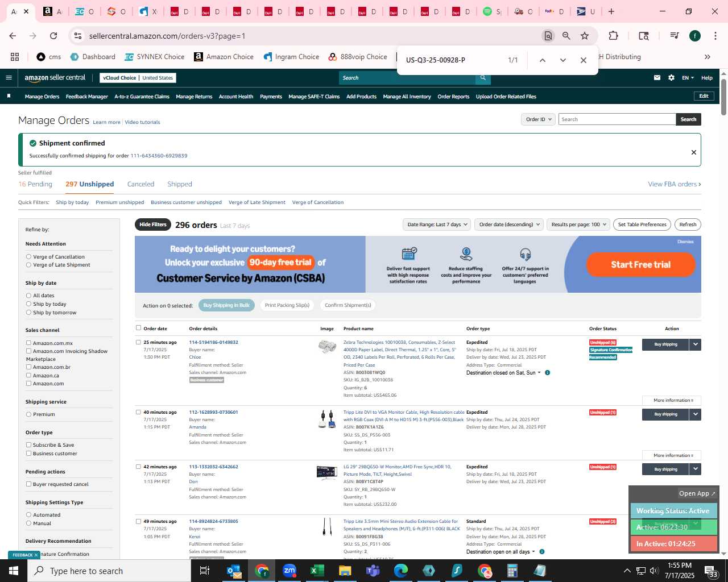Expand Buy shipping arrow for order 112-1628993-0730601
728x582 pixels.
click(x=695, y=414)
